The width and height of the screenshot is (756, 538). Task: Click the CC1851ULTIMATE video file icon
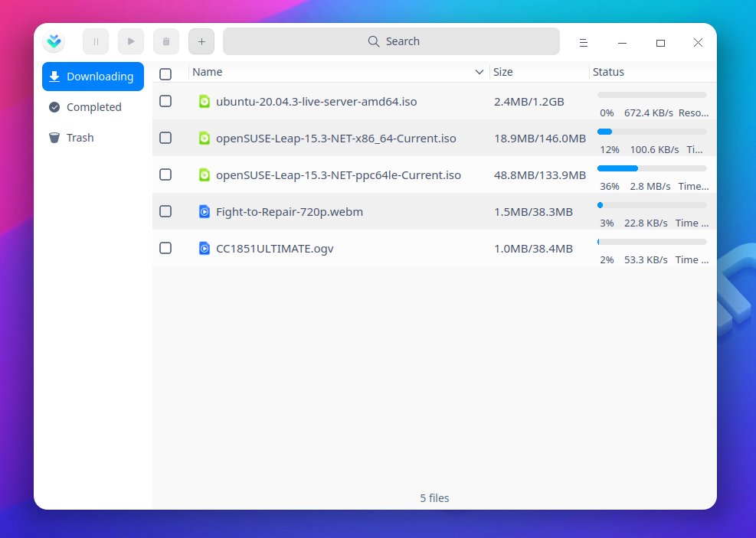pos(205,249)
